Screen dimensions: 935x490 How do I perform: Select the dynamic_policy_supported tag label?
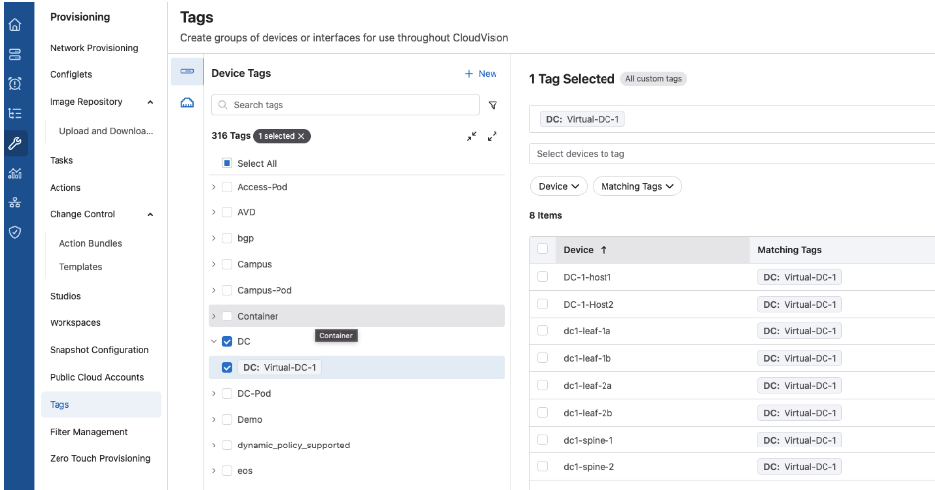pyautogui.click(x=293, y=445)
